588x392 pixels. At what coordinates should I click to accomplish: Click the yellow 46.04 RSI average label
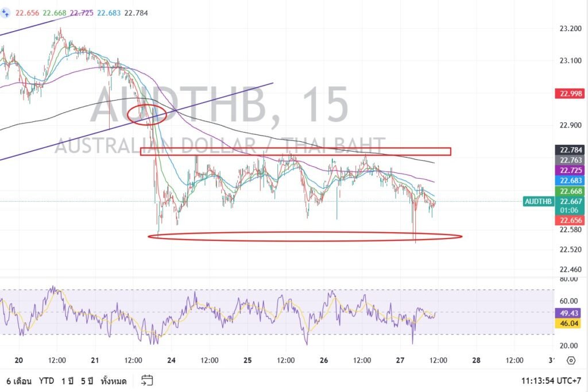pyautogui.click(x=569, y=324)
